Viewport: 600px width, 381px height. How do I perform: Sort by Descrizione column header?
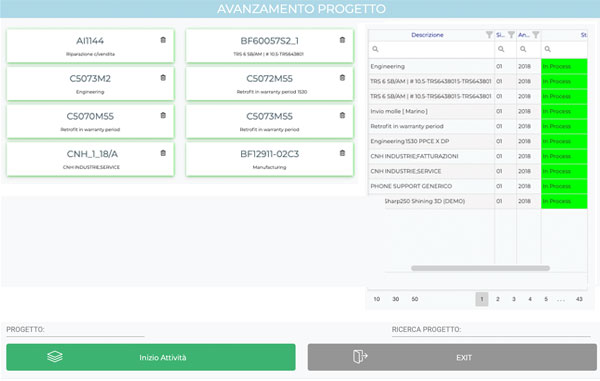click(x=427, y=35)
